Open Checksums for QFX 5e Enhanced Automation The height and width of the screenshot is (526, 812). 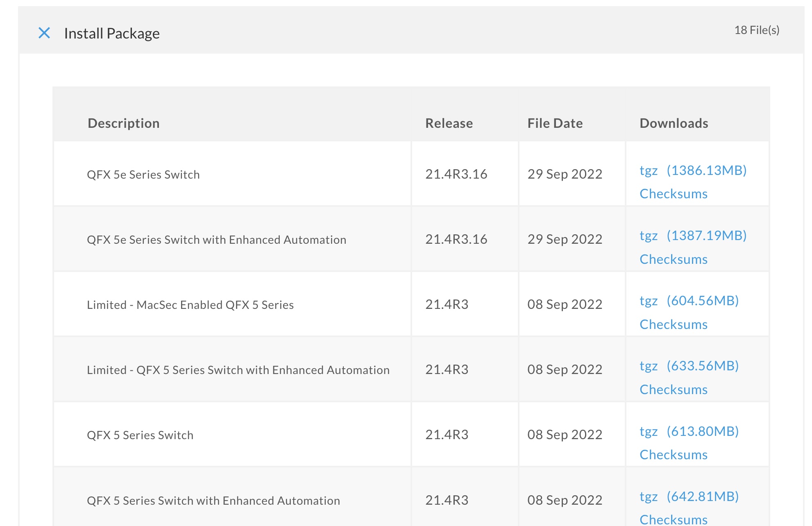click(x=673, y=259)
